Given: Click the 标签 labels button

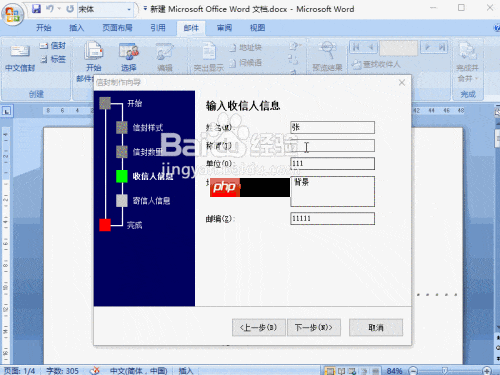Looking at the screenshot, I should (x=53, y=59).
